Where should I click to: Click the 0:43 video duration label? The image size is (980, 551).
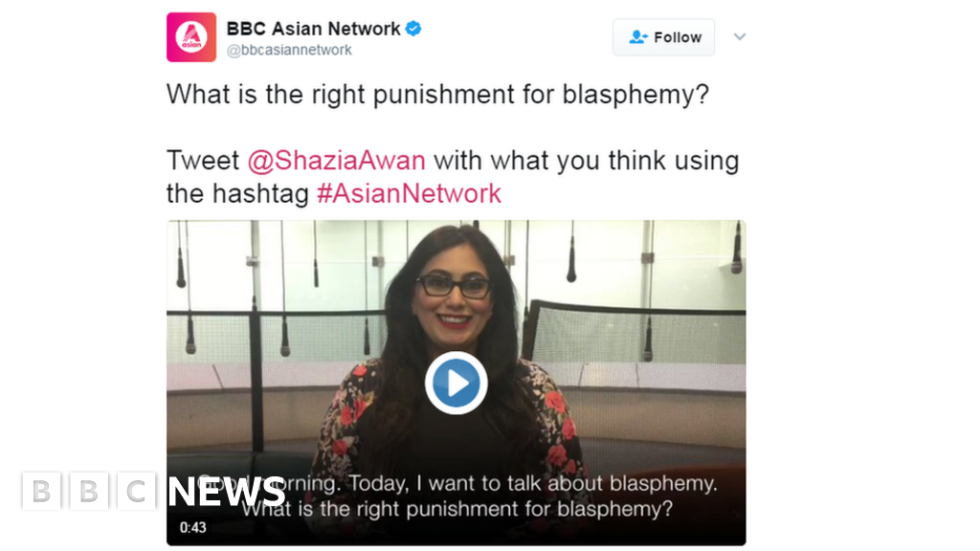click(193, 527)
